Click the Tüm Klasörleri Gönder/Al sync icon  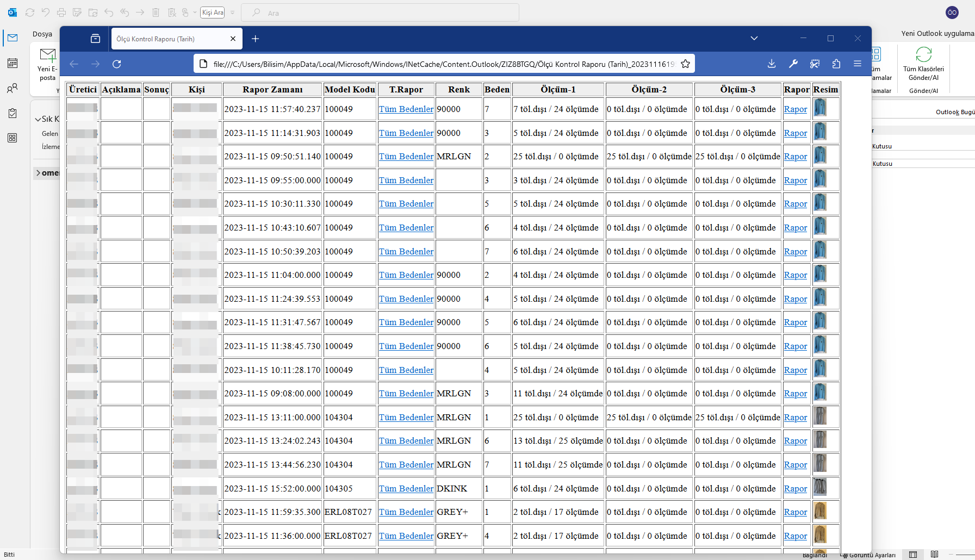click(923, 54)
